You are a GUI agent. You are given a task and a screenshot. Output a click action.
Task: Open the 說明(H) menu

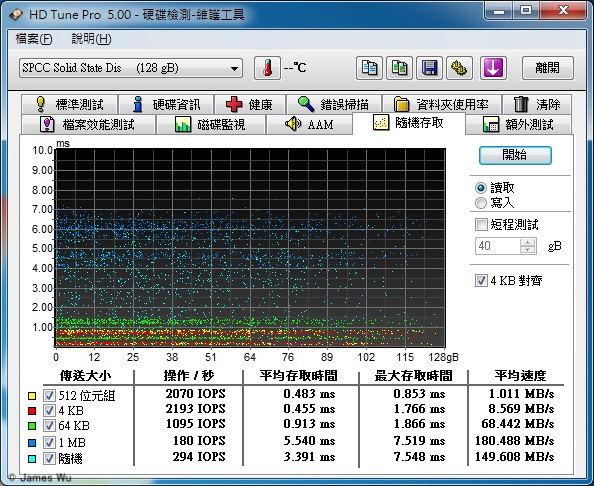click(x=91, y=39)
